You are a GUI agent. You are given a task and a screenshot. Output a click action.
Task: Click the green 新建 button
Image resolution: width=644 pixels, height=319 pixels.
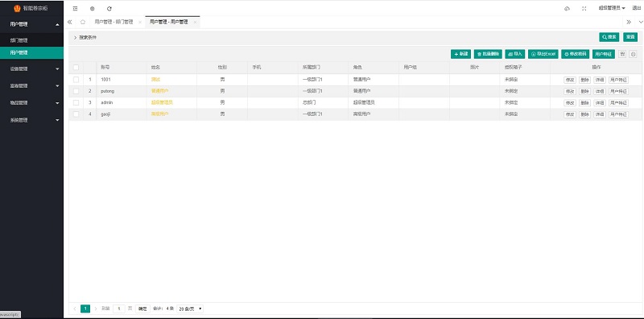[460, 54]
